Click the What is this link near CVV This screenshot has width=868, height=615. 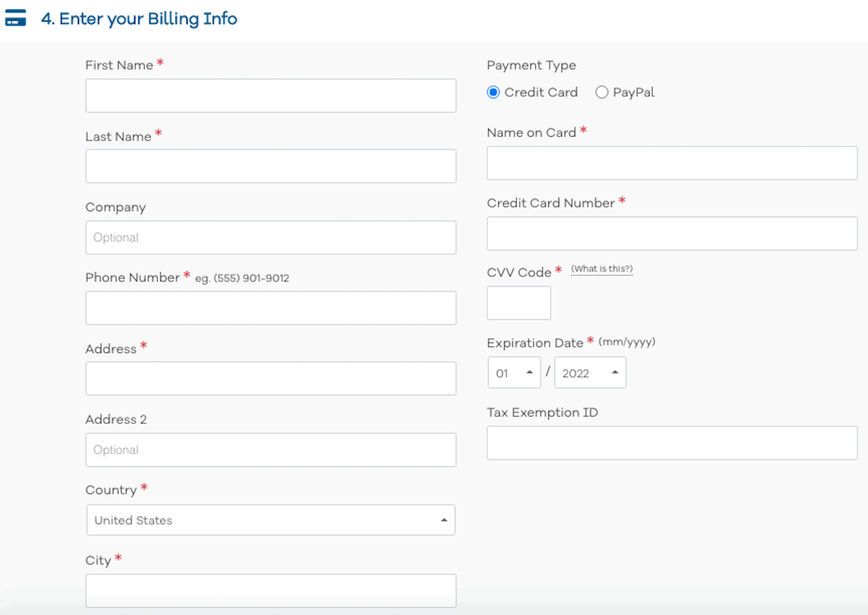[x=602, y=268]
